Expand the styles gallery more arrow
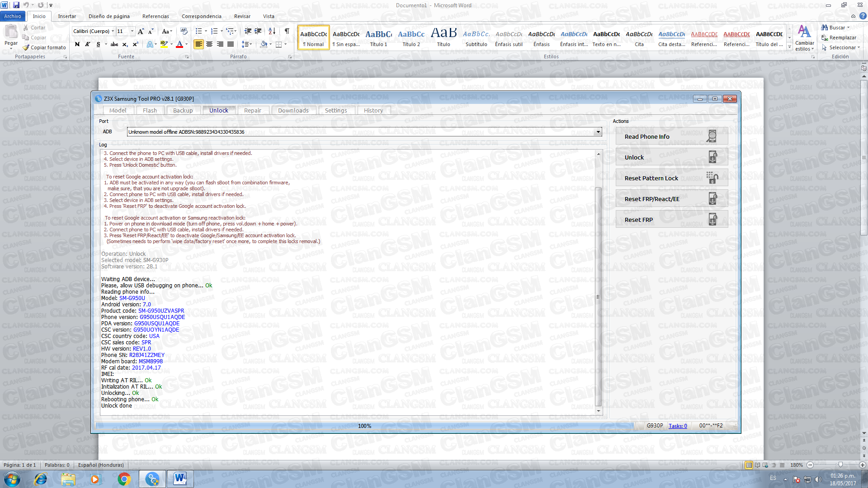The height and width of the screenshot is (488, 868). point(790,47)
